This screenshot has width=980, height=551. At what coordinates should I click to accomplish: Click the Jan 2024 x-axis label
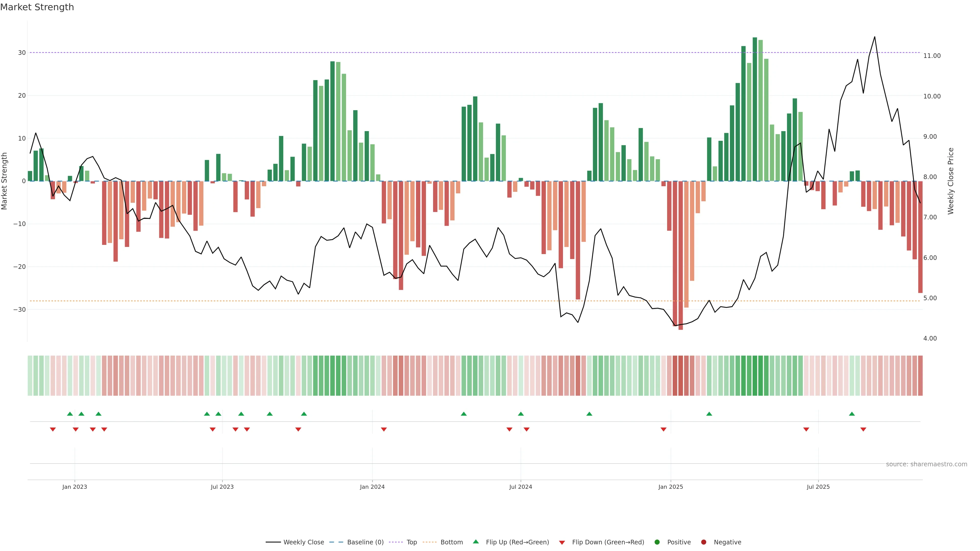(372, 487)
